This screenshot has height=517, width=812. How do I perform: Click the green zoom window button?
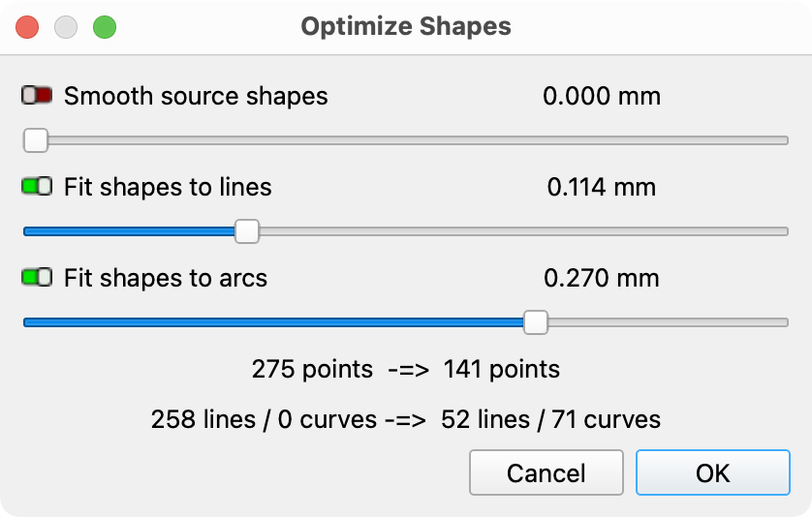(105, 27)
